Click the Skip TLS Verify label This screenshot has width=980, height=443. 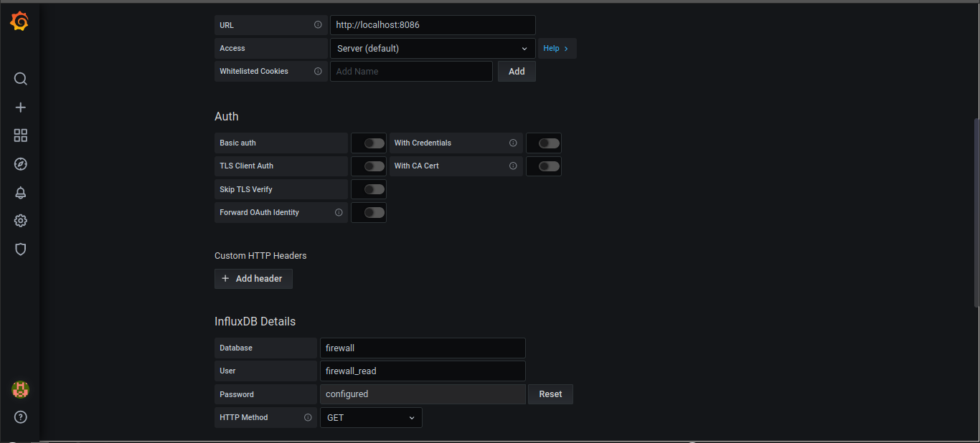tap(246, 189)
